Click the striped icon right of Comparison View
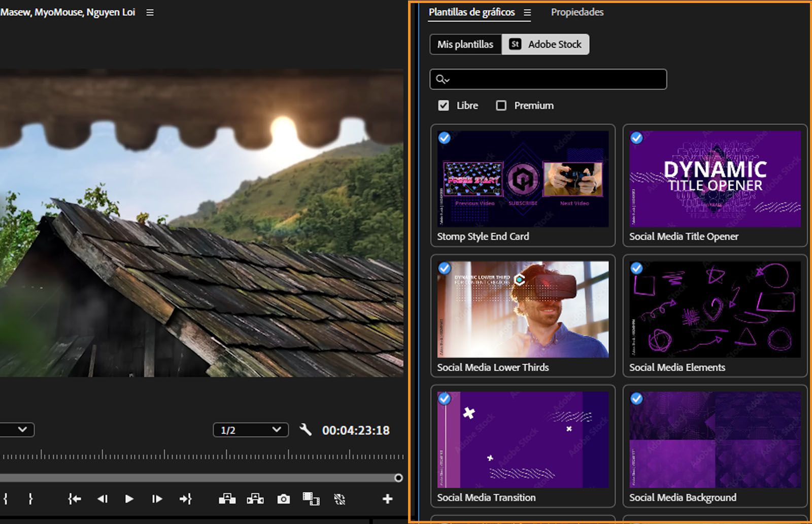 point(340,499)
